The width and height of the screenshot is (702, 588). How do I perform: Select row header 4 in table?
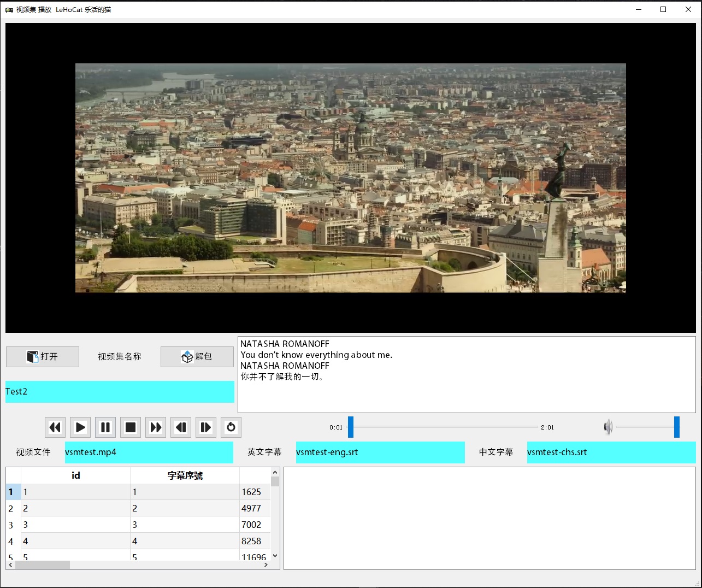13,541
